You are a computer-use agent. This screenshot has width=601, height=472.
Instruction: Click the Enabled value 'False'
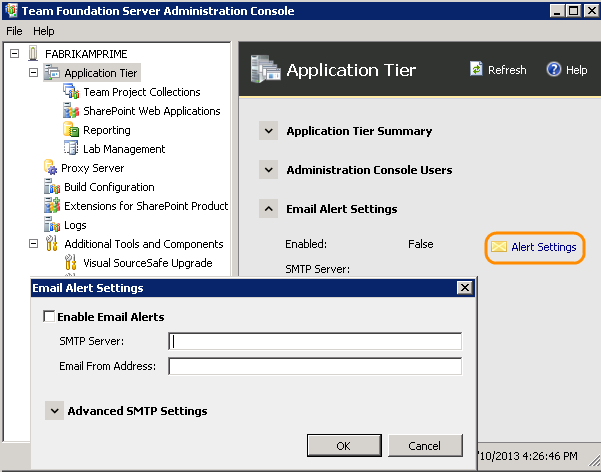pos(420,244)
